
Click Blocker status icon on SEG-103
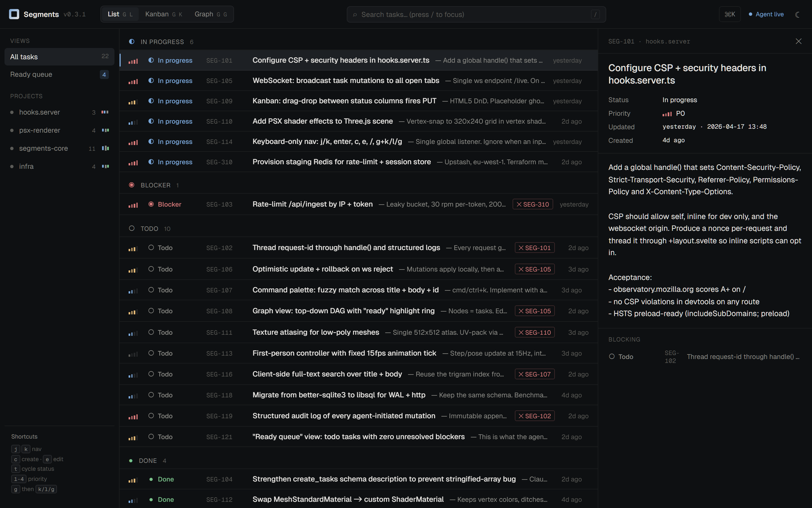[x=151, y=204]
